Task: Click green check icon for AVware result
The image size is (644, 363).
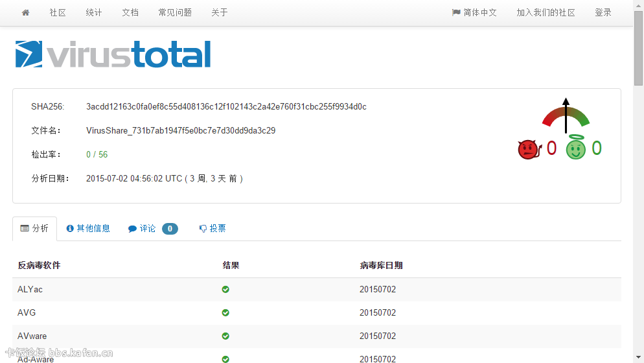Action: point(225,336)
